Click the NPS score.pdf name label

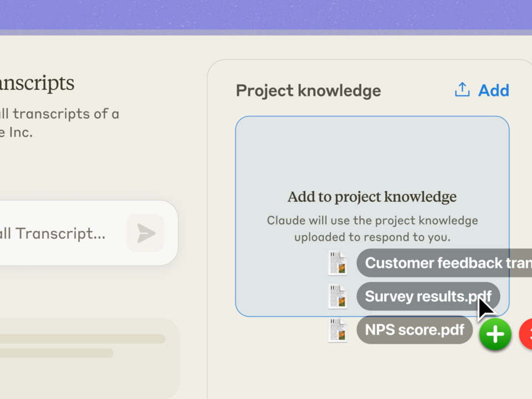click(414, 330)
